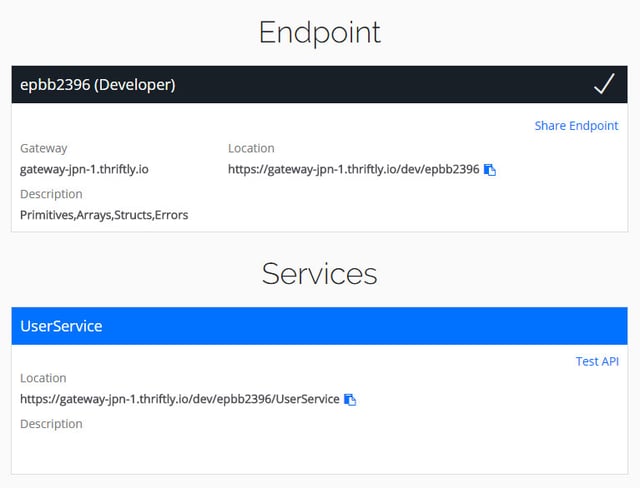The image size is (640, 488).
Task: Click the Description label in the UserService card
Action: click(x=51, y=424)
